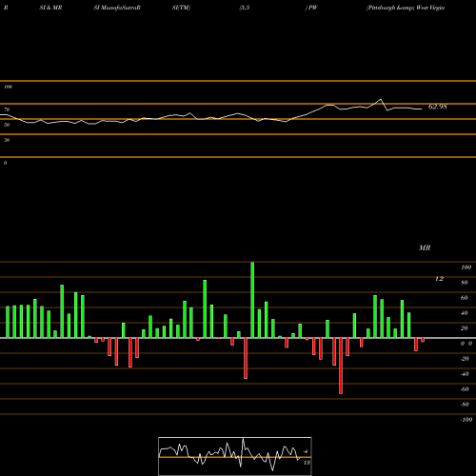Click the 1.2 value beside MR axis
Screen dimensions: 476x476
(x=439, y=279)
